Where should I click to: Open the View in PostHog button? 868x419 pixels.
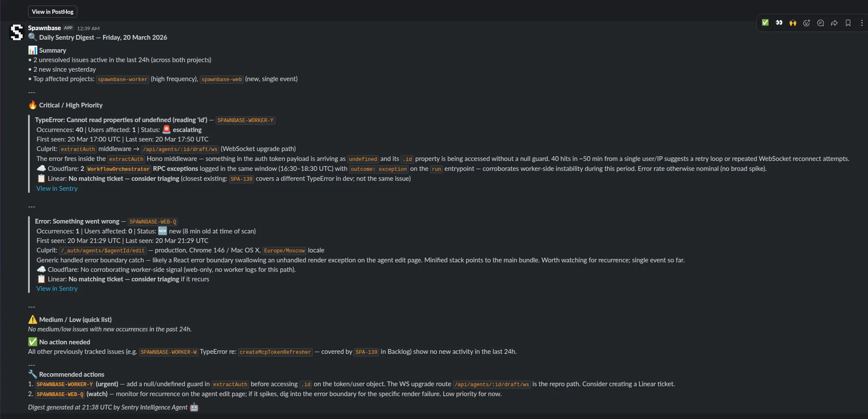[52, 12]
